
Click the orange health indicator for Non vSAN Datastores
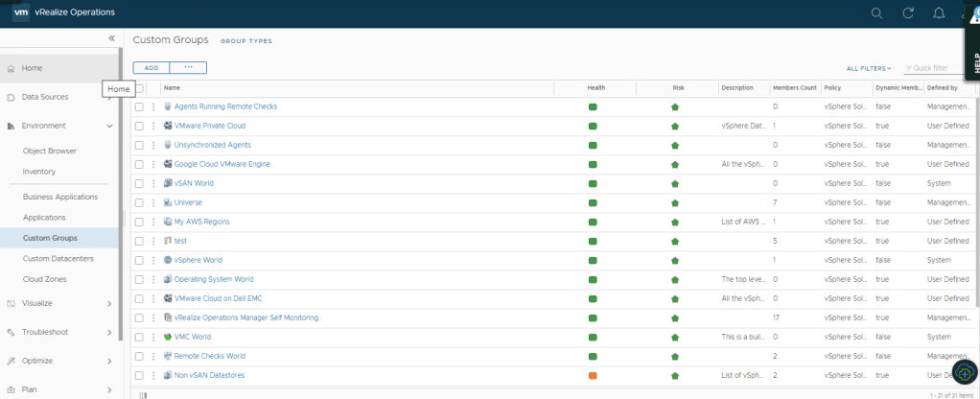593,375
